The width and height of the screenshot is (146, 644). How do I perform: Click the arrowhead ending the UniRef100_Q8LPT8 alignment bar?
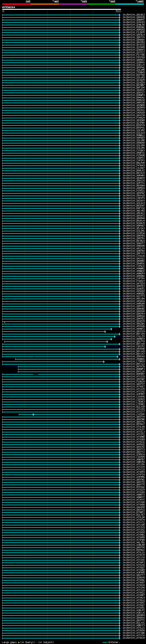click(x=107, y=342)
